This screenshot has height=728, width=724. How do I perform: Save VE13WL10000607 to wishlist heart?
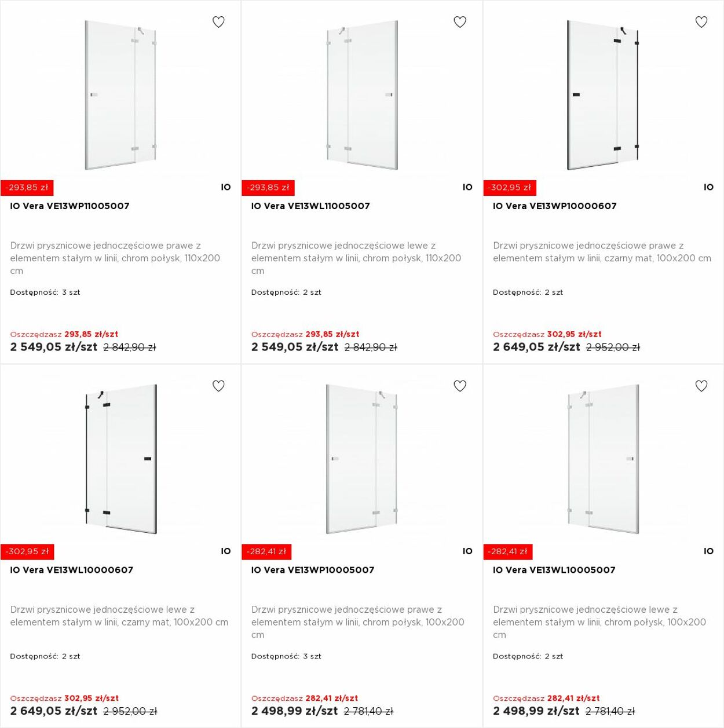tap(218, 386)
